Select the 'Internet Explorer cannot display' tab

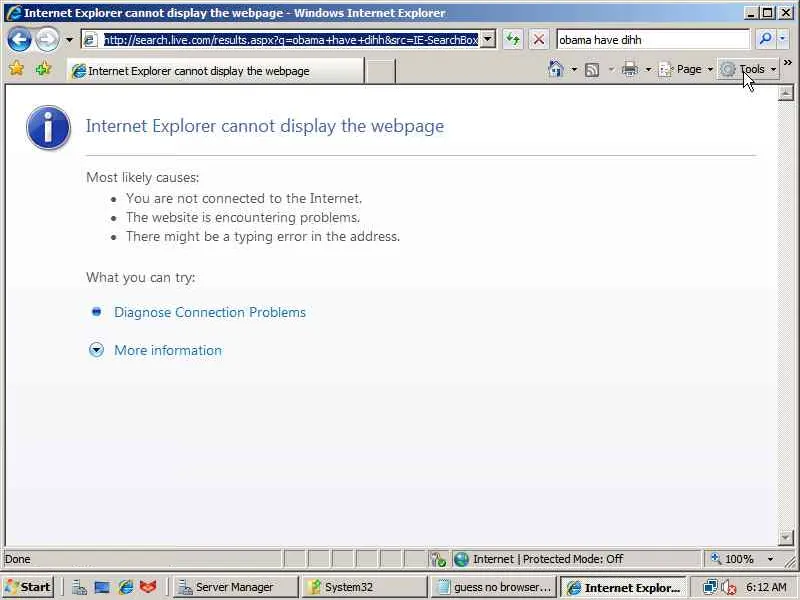(x=215, y=71)
